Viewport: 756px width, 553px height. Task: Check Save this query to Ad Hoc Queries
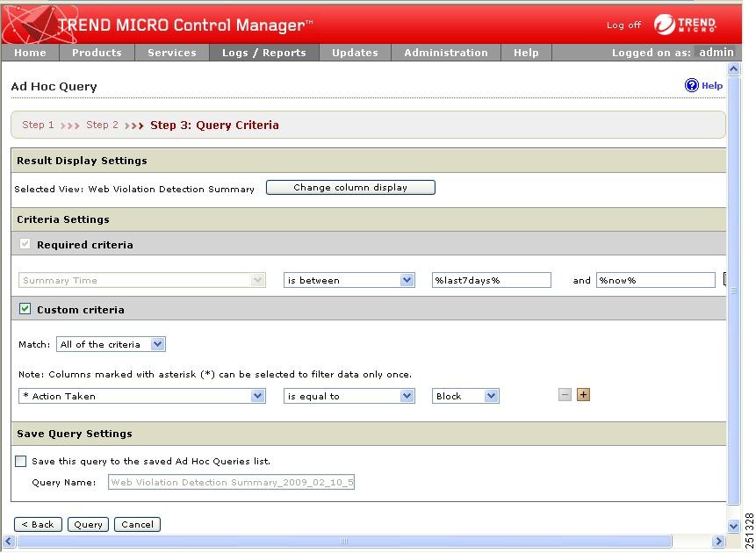click(x=20, y=461)
